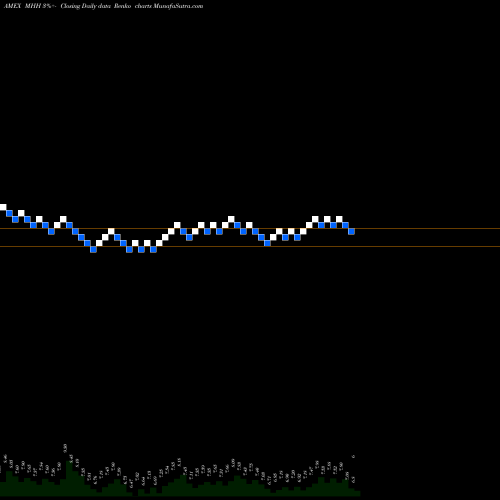Screen dimensions: 500x500
Task: Click the chart title text at top
Action: [103, 6]
